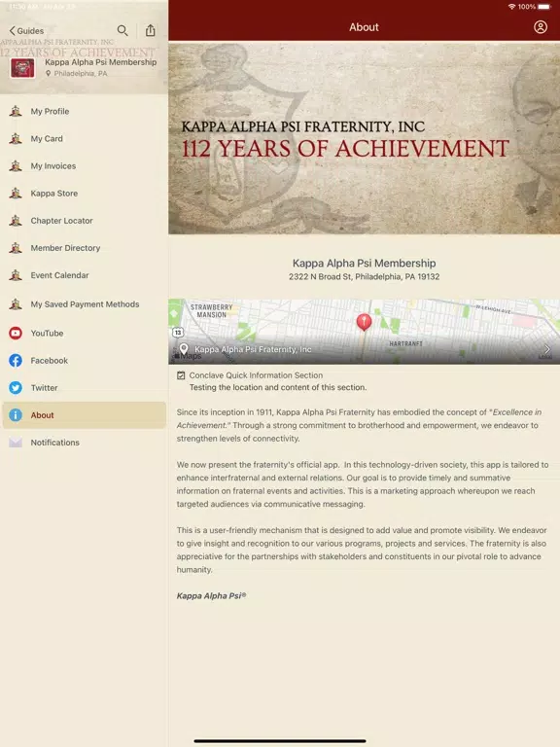Image resolution: width=560 pixels, height=747 pixels.
Task: Open Notifications from sidebar
Action: coord(55,443)
